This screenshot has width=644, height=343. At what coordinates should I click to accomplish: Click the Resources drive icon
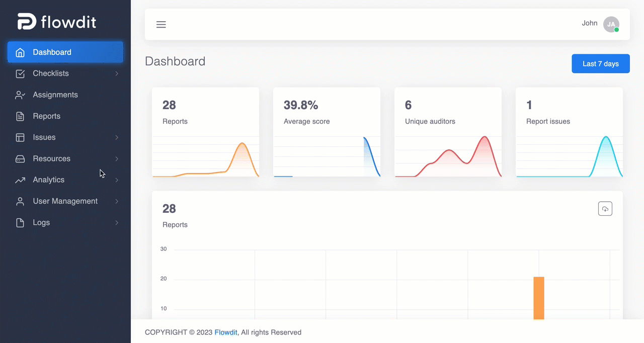pyautogui.click(x=20, y=158)
